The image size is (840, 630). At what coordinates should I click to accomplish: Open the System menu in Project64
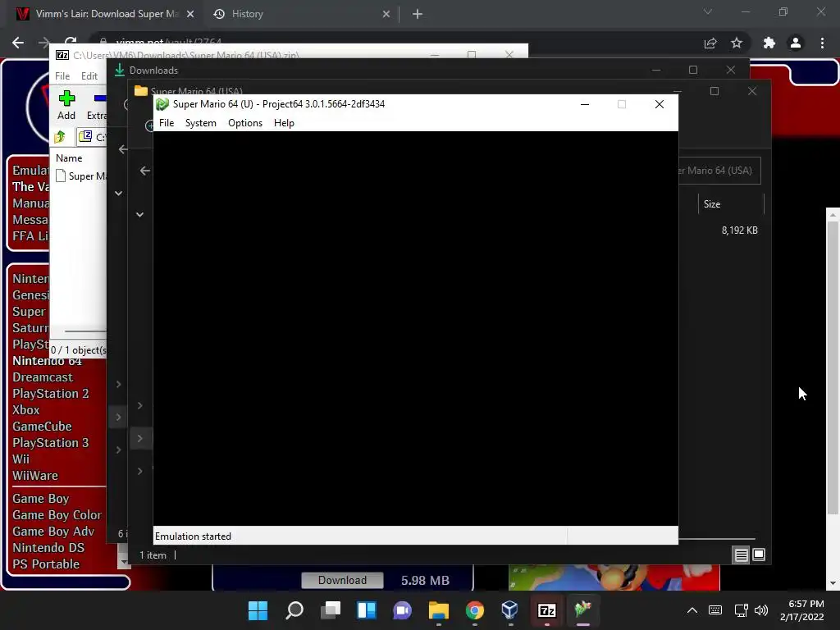coord(200,123)
